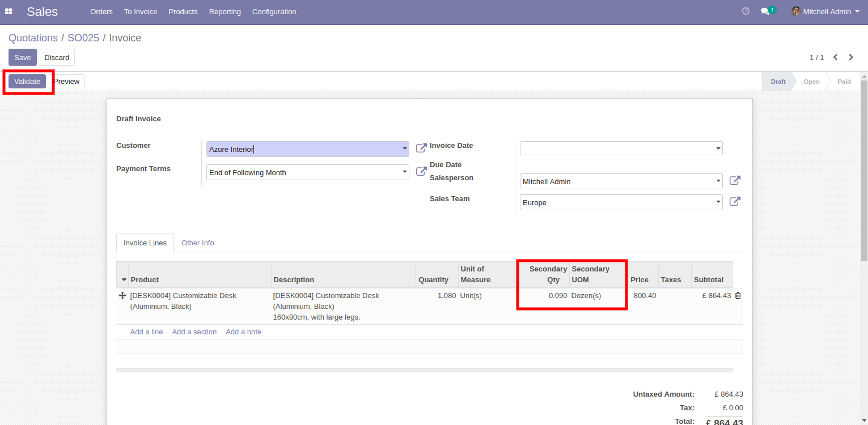The height and width of the screenshot is (425, 868).
Task: Validate the draft invoice
Action: [x=27, y=81]
